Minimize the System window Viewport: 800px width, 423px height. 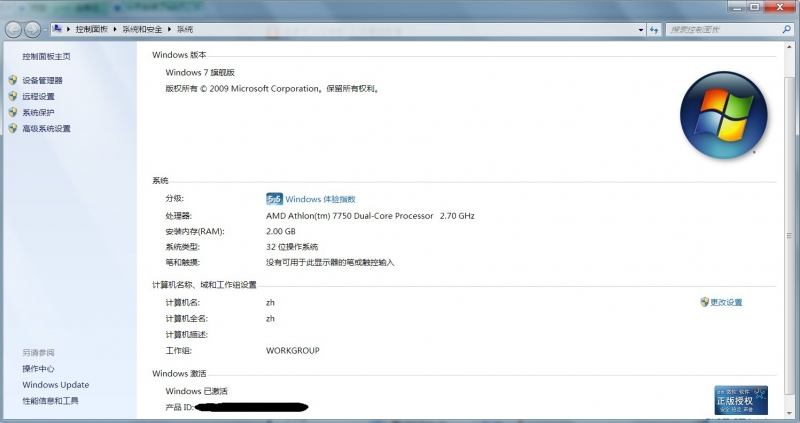[736, 7]
